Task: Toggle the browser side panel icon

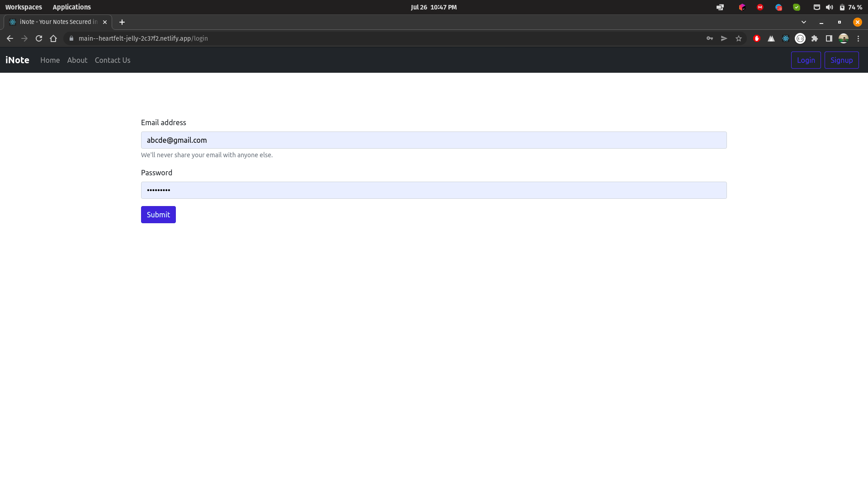Action: (x=829, y=38)
